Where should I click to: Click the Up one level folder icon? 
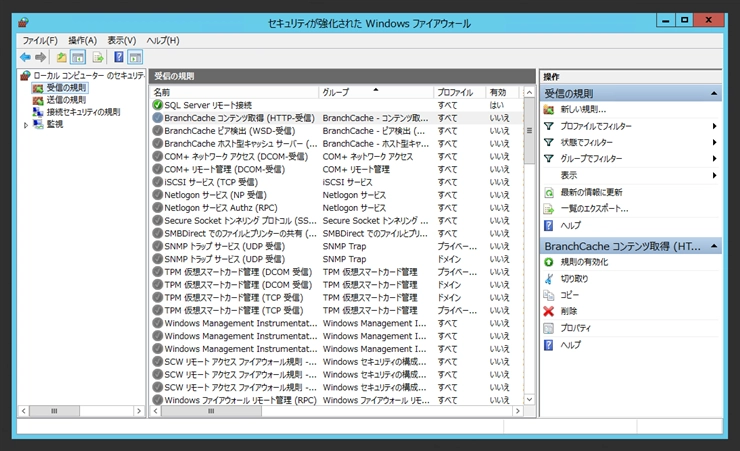(x=62, y=58)
